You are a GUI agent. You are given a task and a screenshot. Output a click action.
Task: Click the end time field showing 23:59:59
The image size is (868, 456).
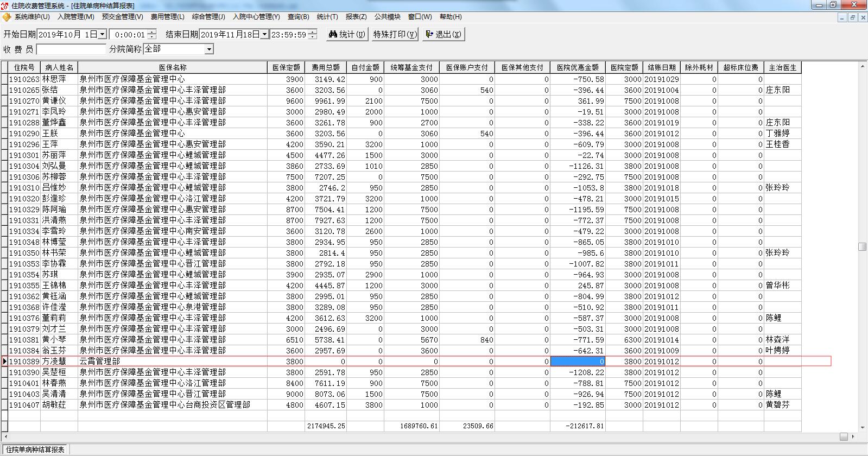(x=289, y=34)
